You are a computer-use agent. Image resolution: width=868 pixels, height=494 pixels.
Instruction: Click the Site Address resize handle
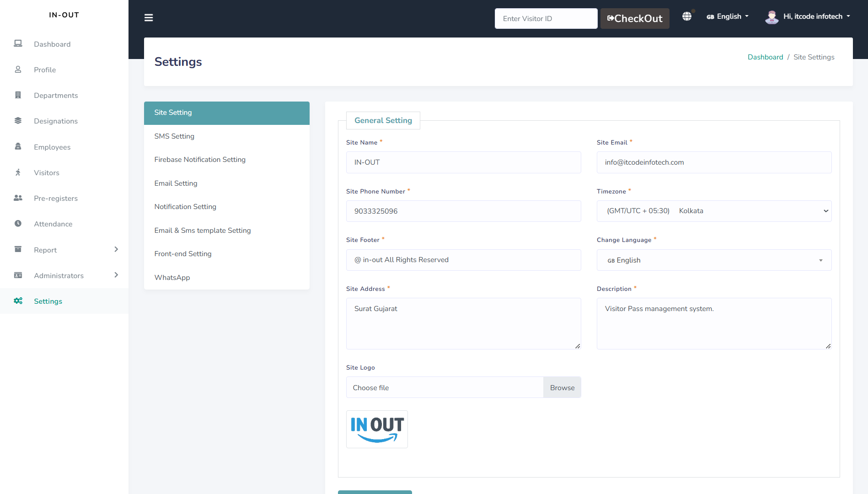[x=578, y=346]
